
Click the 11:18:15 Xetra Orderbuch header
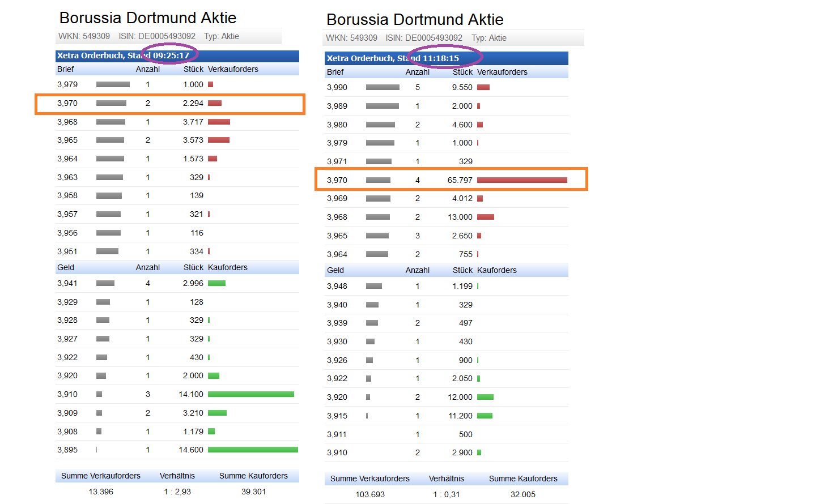click(x=447, y=58)
